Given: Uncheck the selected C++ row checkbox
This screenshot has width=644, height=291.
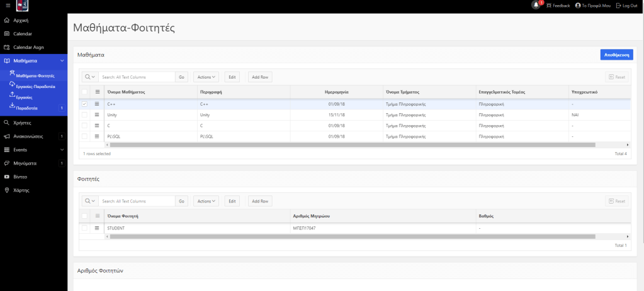Looking at the screenshot, I should pos(85,104).
